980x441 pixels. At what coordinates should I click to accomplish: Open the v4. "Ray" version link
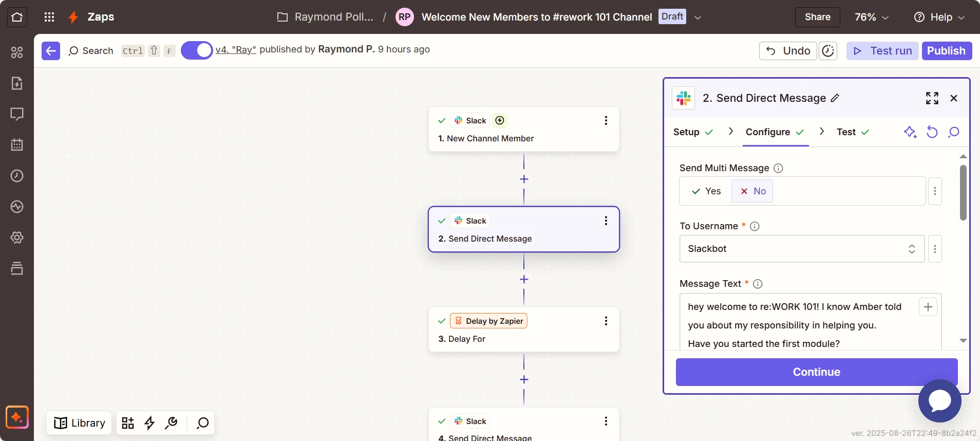pos(236,49)
